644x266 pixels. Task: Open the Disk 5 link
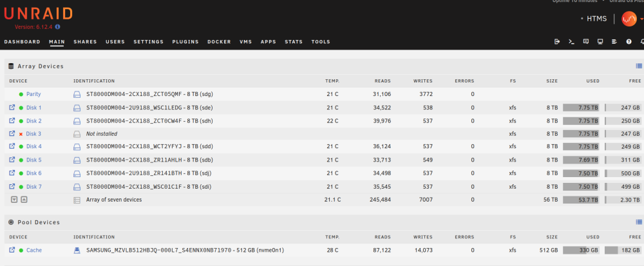coord(33,160)
